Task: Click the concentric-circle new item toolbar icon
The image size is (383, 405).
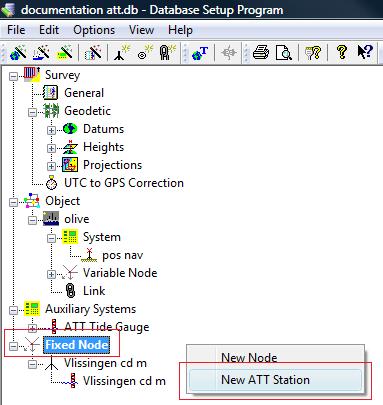Action: [x=145, y=53]
